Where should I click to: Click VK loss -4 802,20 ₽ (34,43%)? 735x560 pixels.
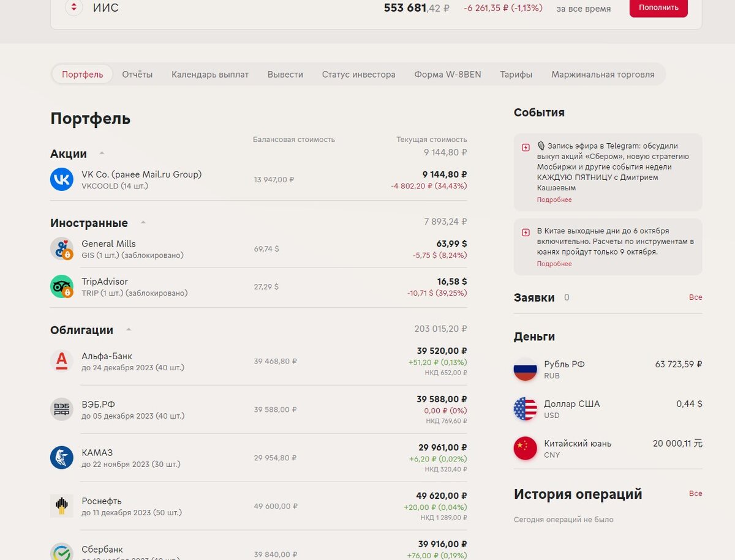(429, 186)
